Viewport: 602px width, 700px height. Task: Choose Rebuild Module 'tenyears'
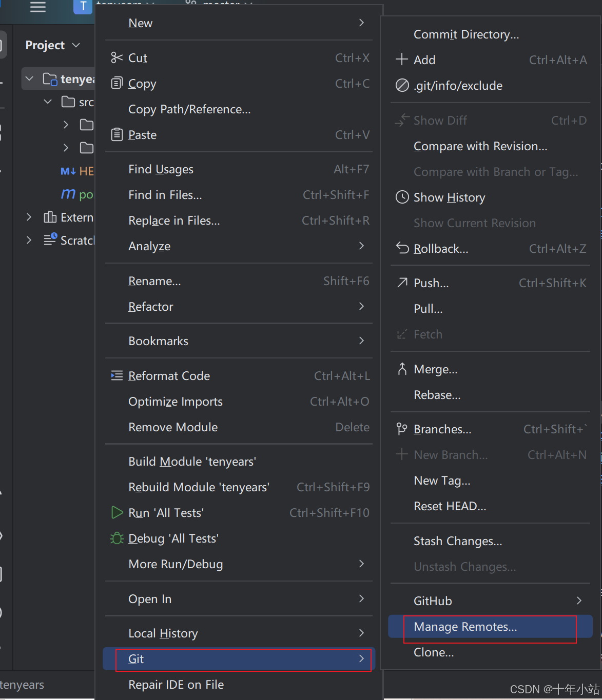click(x=239, y=487)
